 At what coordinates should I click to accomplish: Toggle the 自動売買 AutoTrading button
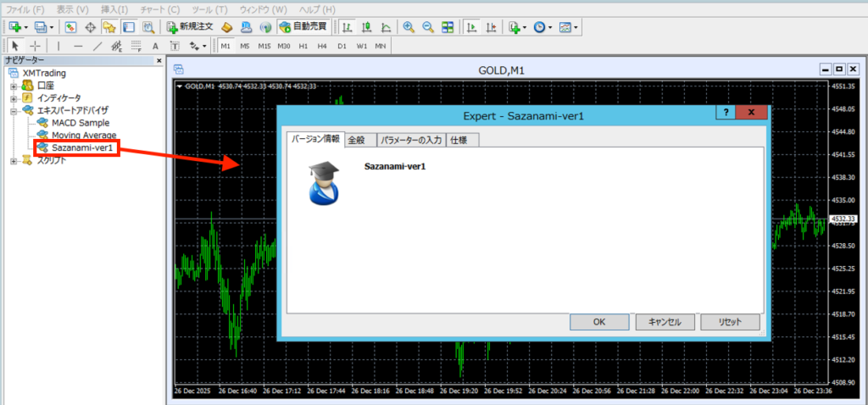tap(301, 27)
